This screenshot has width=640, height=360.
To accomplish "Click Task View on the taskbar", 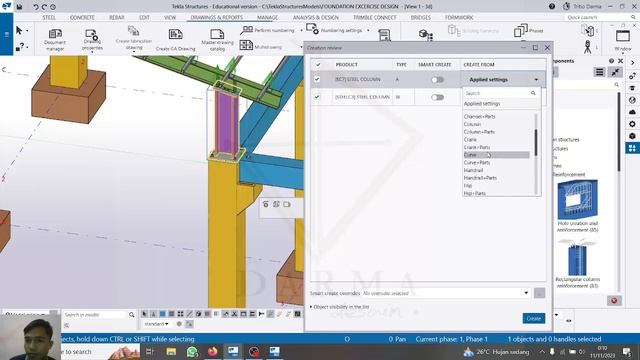I will point(150,351).
